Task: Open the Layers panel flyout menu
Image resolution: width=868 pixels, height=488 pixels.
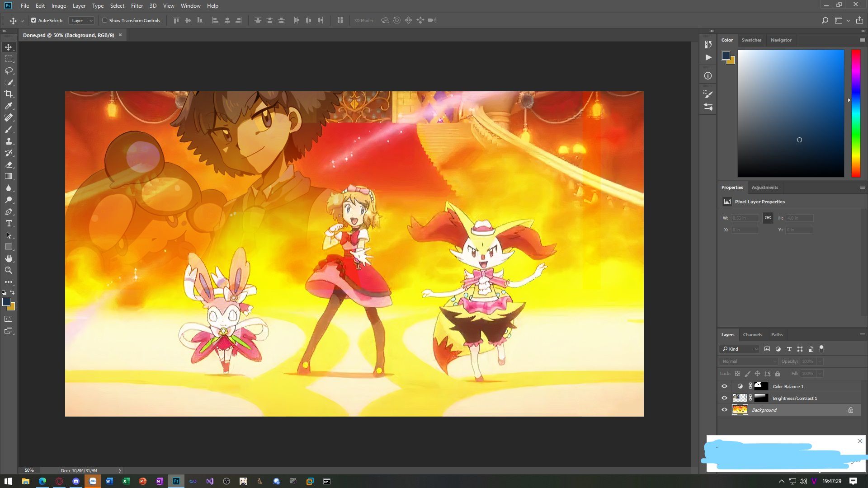Action: pyautogui.click(x=862, y=335)
